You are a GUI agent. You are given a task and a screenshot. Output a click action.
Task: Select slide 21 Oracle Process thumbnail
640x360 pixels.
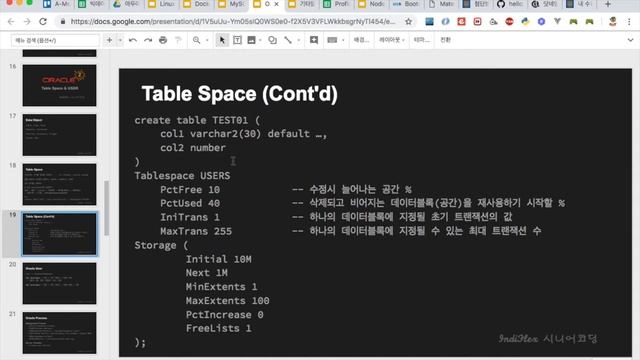60,333
